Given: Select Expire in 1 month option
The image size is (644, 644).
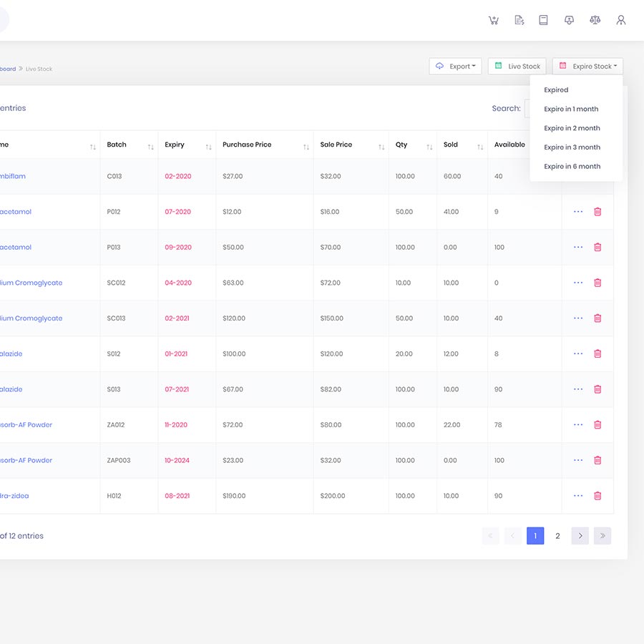Looking at the screenshot, I should [x=571, y=109].
